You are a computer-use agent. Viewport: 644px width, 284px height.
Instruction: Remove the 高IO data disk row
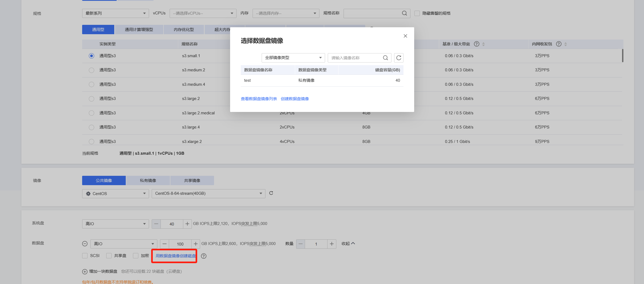(85, 244)
